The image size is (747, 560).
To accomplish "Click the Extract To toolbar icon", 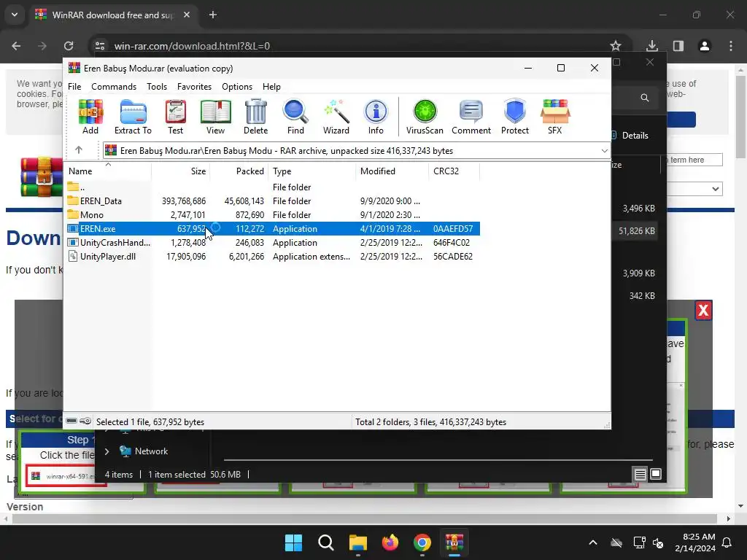I will (133, 117).
